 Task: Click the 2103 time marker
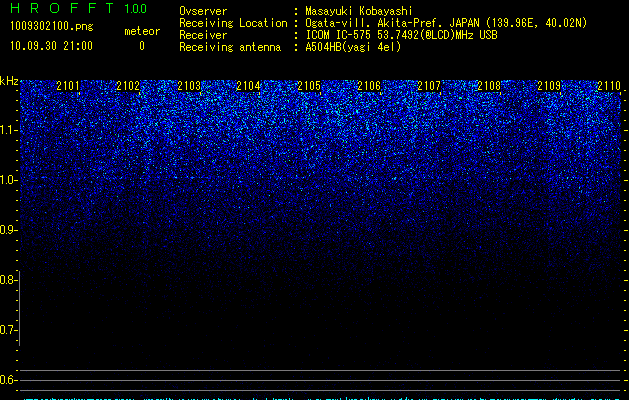tap(189, 85)
